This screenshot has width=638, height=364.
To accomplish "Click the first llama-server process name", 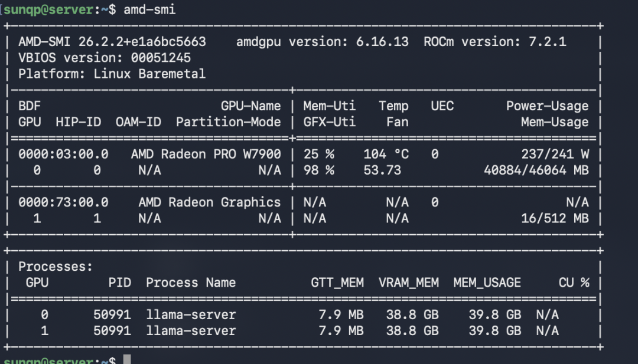I will [x=191, y=315].
